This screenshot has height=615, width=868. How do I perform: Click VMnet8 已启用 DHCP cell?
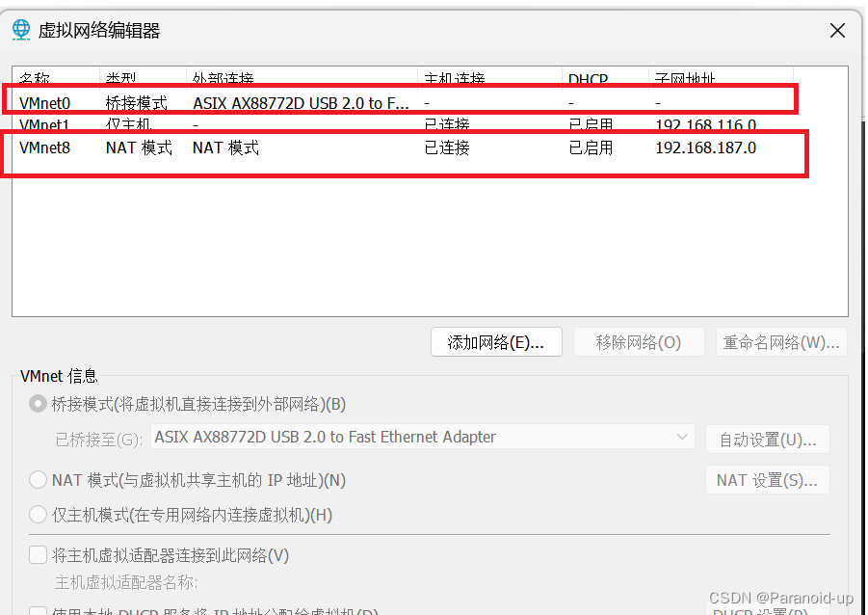[591, 147]
